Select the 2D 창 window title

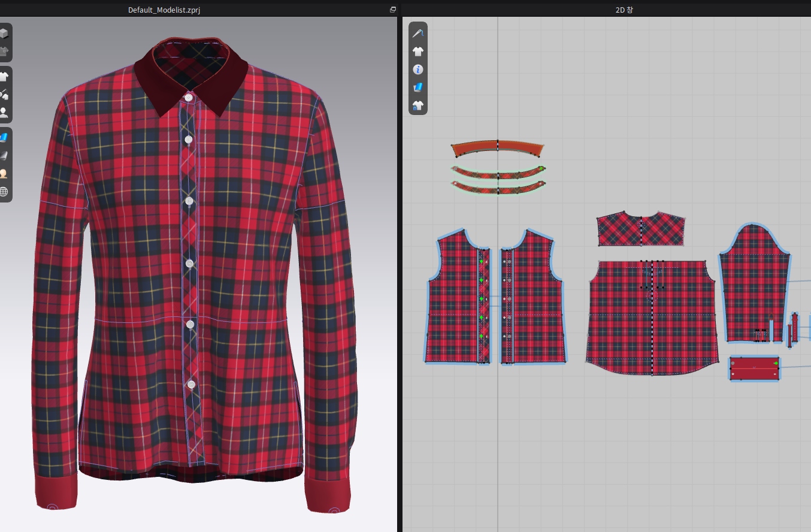(x=624, y=10)
